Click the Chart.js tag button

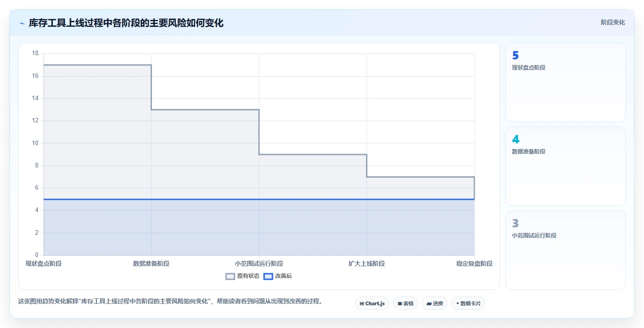tap(372, 303)
